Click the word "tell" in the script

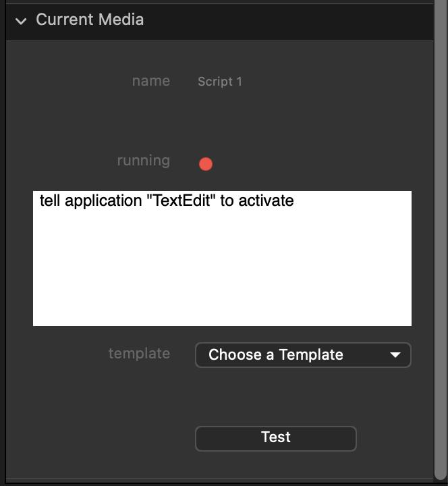coord(49,200)
